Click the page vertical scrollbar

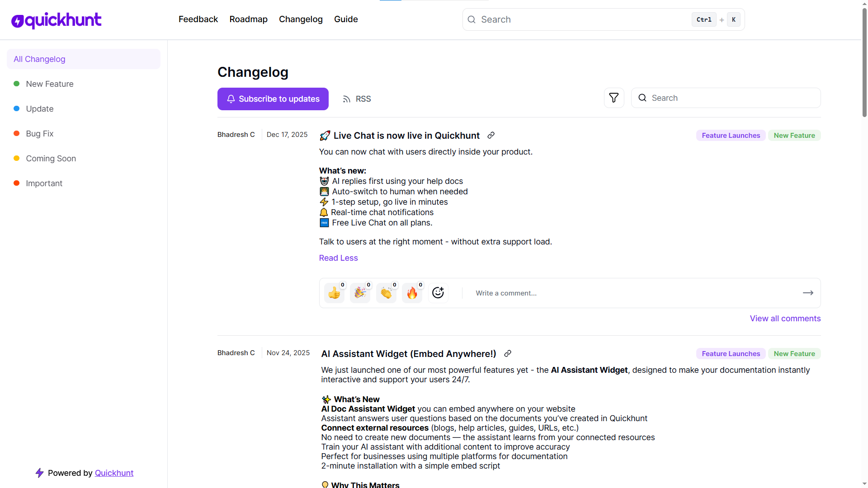pyautogui.click(x=864, y=63)
